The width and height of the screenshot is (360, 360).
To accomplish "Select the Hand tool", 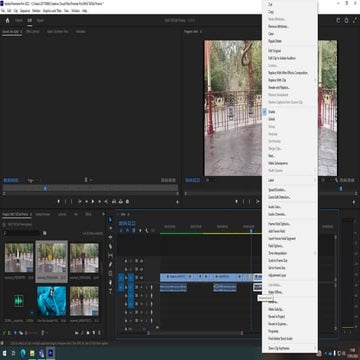I will tap(110, 282).
